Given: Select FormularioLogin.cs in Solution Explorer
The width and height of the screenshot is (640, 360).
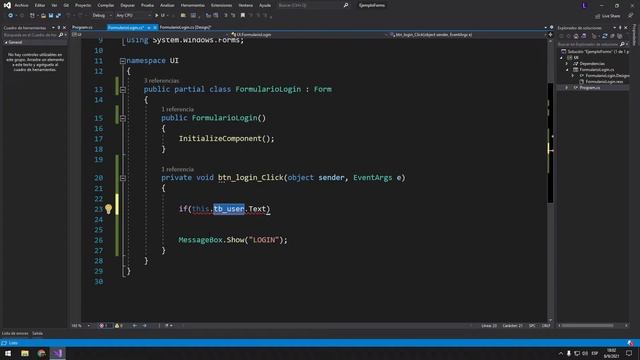Looking at the screenshot, I should (x=596, y=70).
